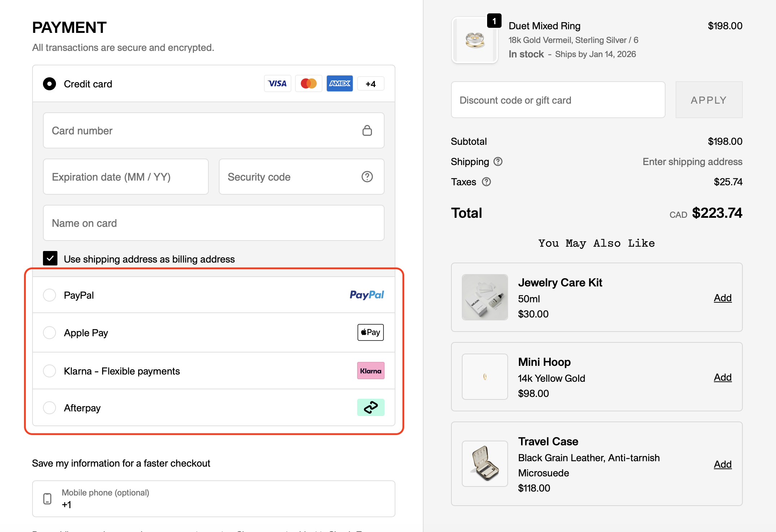The height and width of the screenshot is (532, 776).
Task: Expand the +4 additional card types
Action: [x=370, y=83]
